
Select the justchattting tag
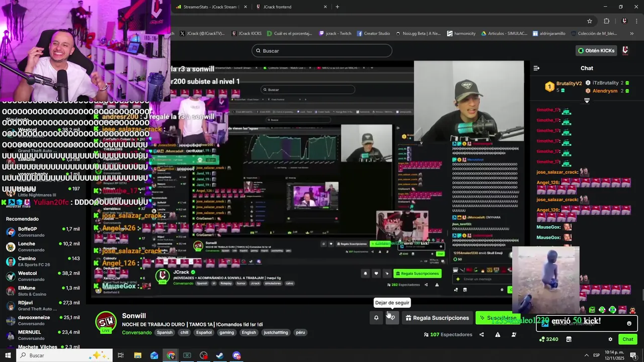pos(276,332)
